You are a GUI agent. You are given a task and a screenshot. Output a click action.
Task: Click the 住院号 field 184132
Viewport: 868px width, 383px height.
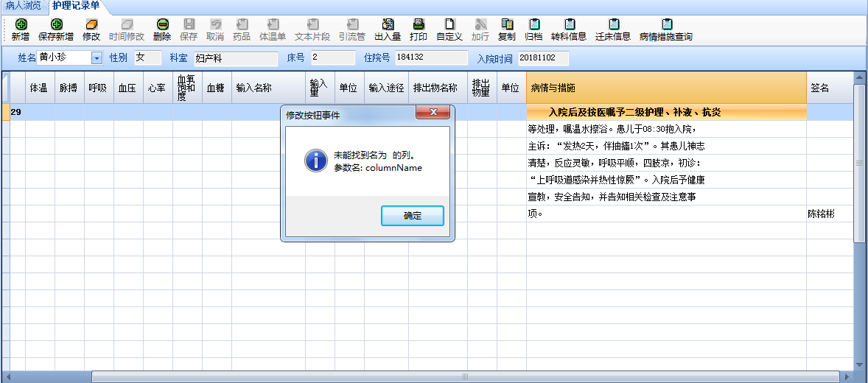click(431, 58)
